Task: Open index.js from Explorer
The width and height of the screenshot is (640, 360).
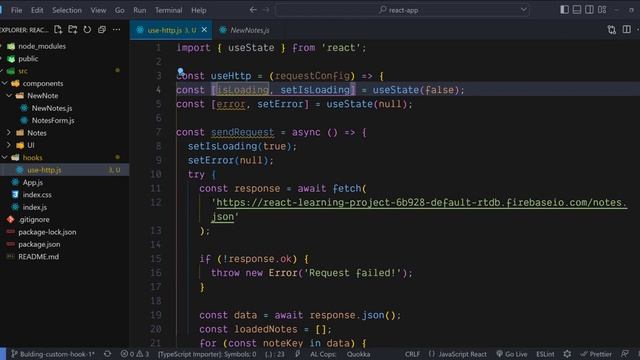Action: [35, 207]
